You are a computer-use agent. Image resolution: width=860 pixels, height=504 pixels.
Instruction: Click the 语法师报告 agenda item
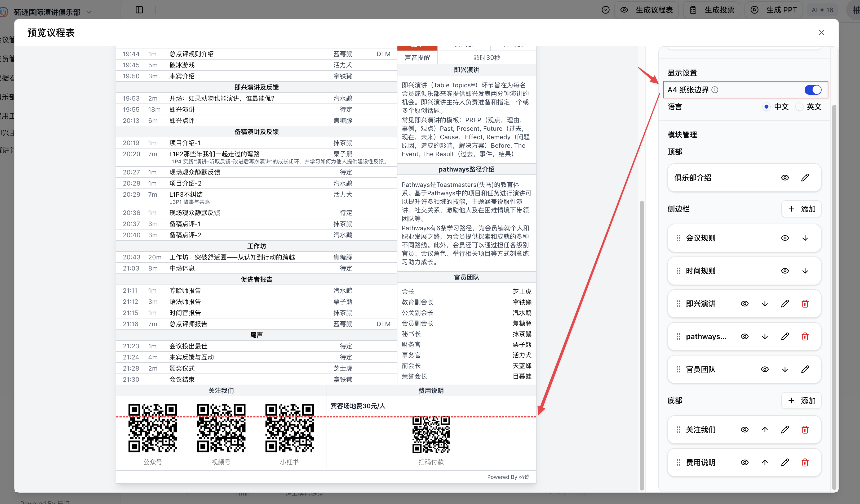(185, 302)
